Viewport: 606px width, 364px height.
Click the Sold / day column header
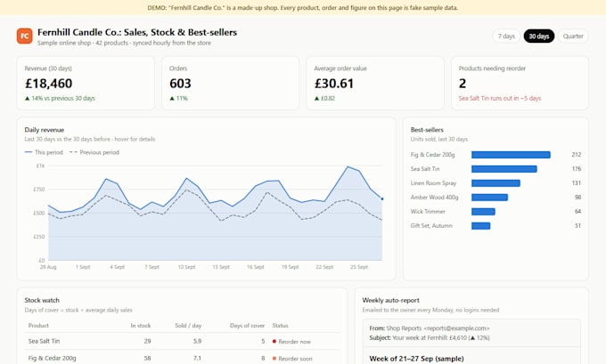coord(188,326)
